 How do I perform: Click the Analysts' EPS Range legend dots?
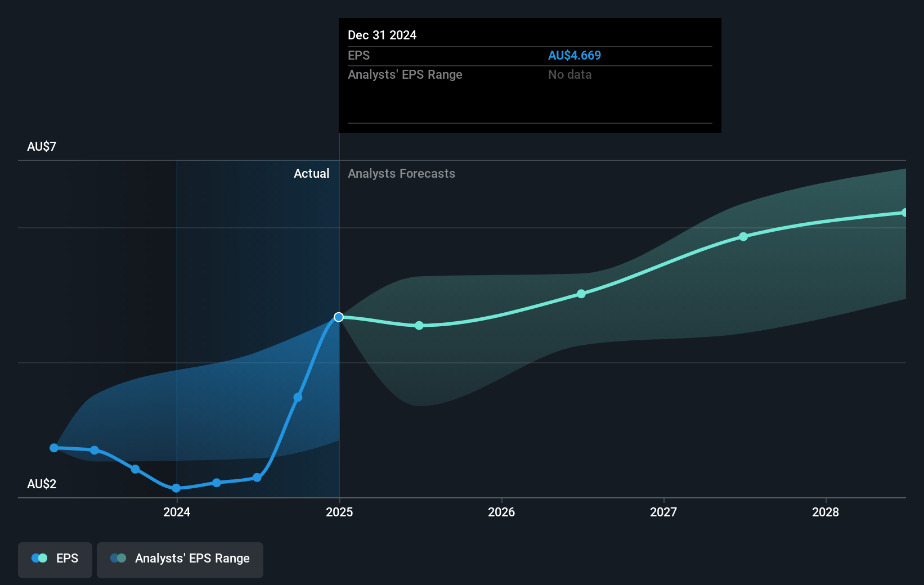[118, 558]
